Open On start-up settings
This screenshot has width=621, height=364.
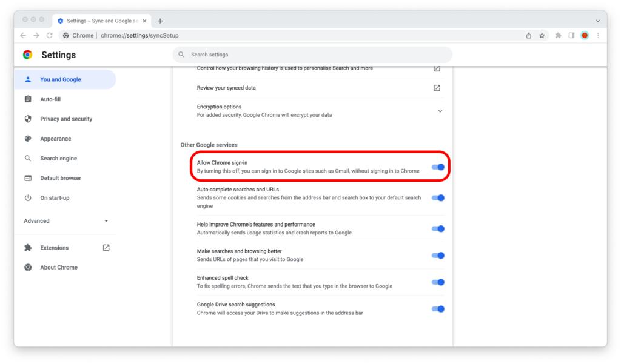click(x=65, y=198)
